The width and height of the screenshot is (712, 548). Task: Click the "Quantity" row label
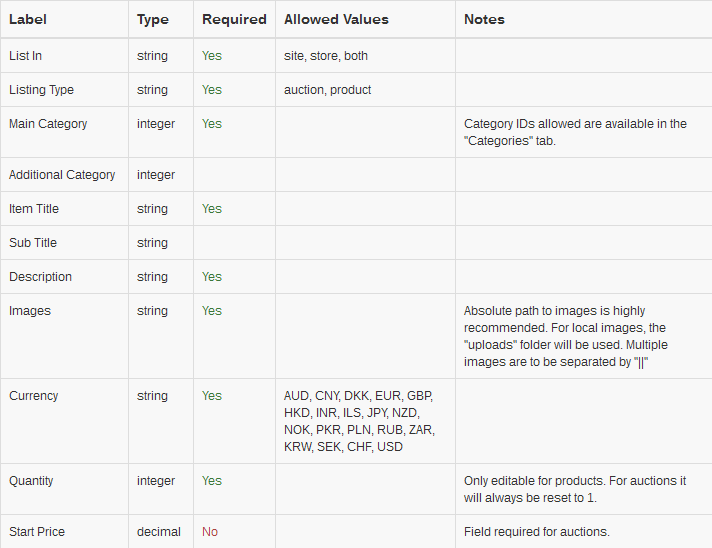[x=33, y=481]
